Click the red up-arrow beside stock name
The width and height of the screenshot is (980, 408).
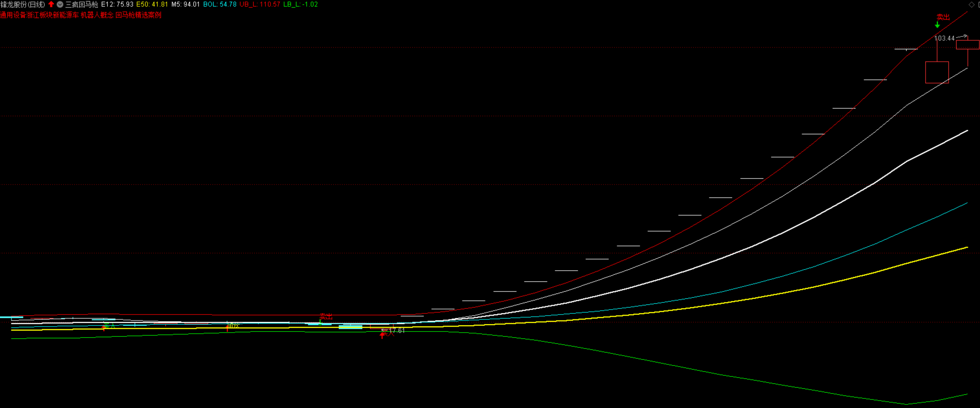[51, 4]
